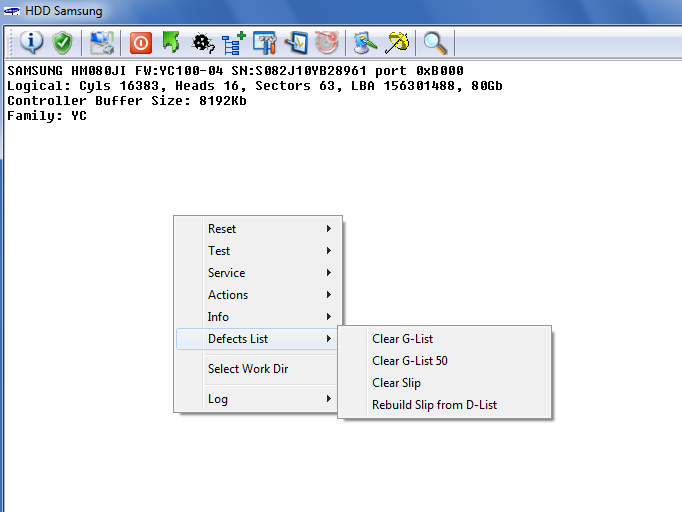Screen dimensions: 682x512
Task: Expand arrow next to Test
Action: pos(329,251)
